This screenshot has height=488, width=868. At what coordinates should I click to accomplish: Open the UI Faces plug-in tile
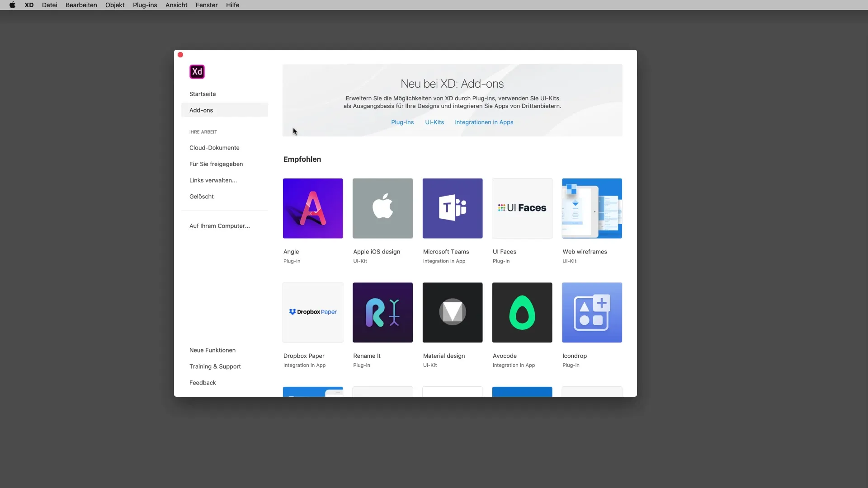(522, 208)
